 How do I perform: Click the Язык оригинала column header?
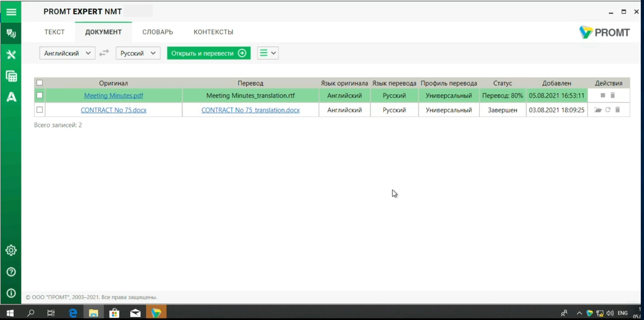[344, 83]
